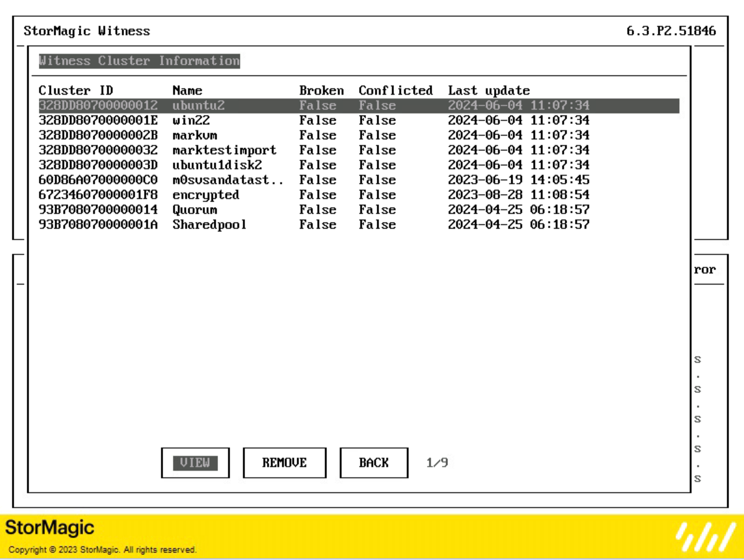The height and width of the screenshot is (560, 744).
Task: Click the VIEW button
Action: [x=195, y=463]
